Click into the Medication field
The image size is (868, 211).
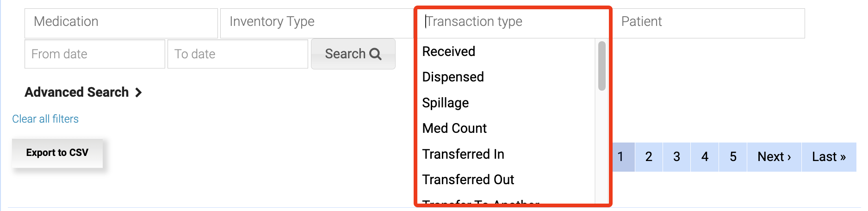pos(121,22)
